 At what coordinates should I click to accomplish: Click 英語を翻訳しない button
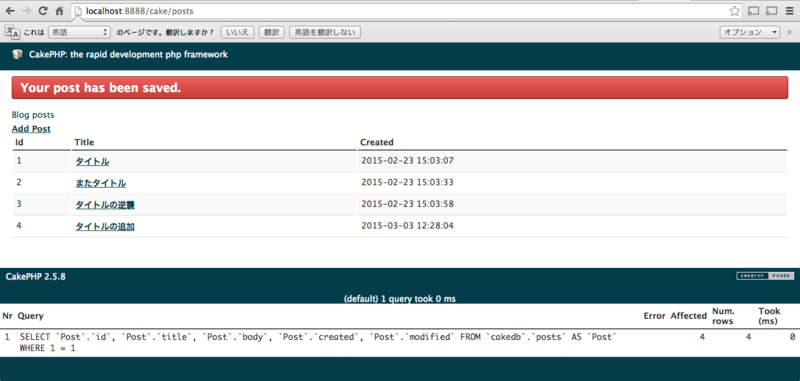(325, 32)
